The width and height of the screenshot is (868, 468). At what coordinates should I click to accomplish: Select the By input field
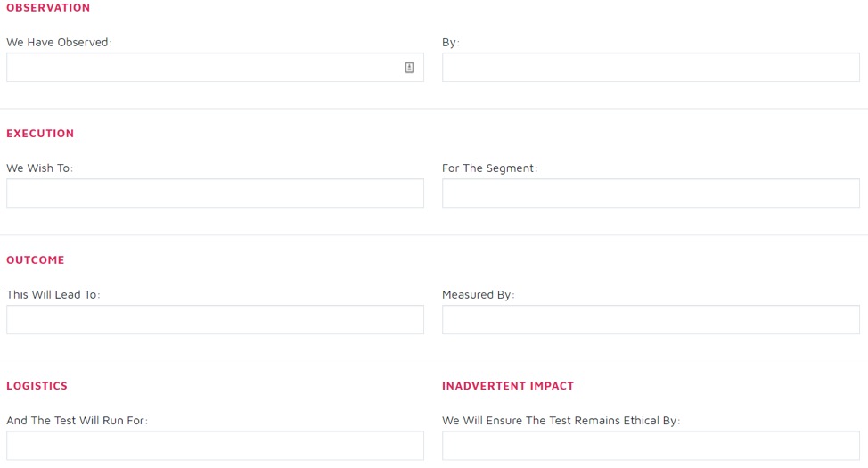pos(651,68)
